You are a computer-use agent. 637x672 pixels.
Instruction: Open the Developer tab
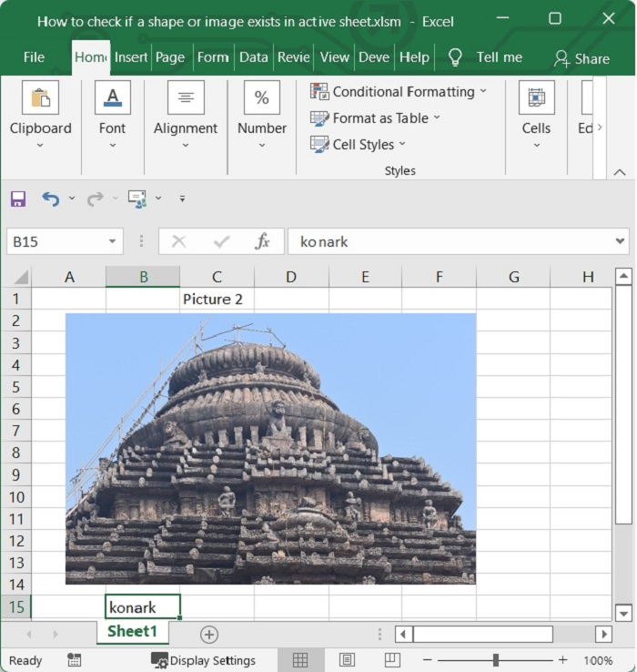(x=374, y=57)
